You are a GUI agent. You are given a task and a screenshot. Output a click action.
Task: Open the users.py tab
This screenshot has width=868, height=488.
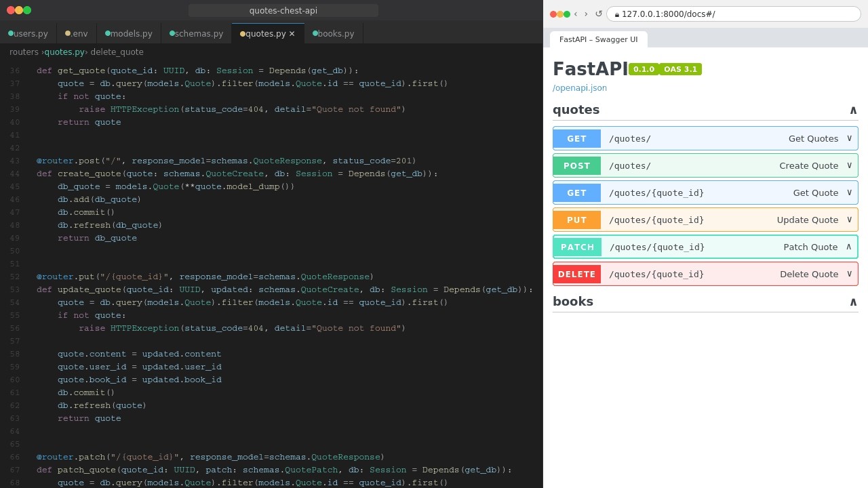[28, 34]
